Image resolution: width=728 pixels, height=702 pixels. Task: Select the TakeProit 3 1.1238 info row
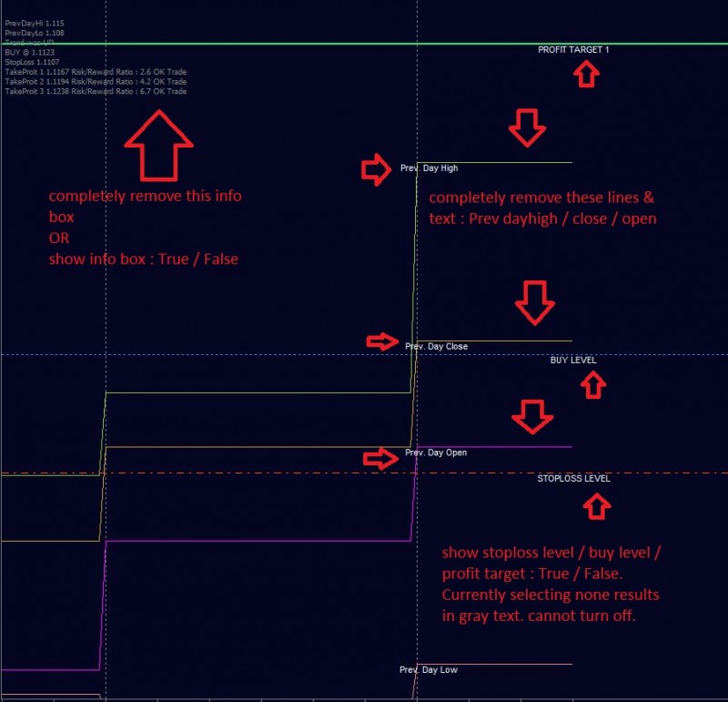[x=96, y=92]
